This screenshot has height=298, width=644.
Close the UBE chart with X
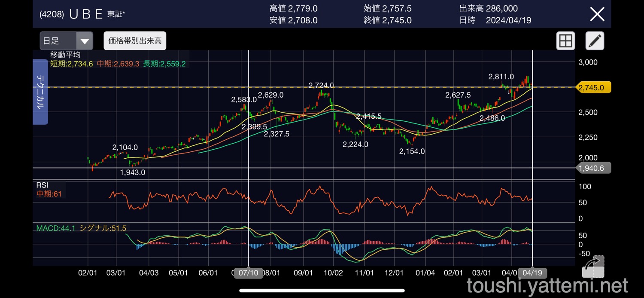597,14
